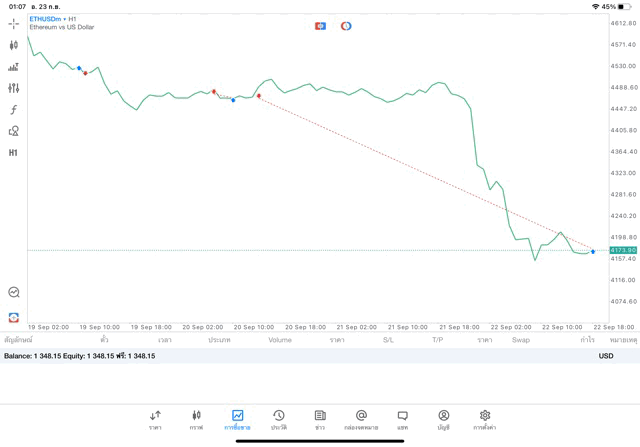Open the กล่องจดหมาย mailbox tab
The width and height of the screenshot is (640, 447).
361,420
